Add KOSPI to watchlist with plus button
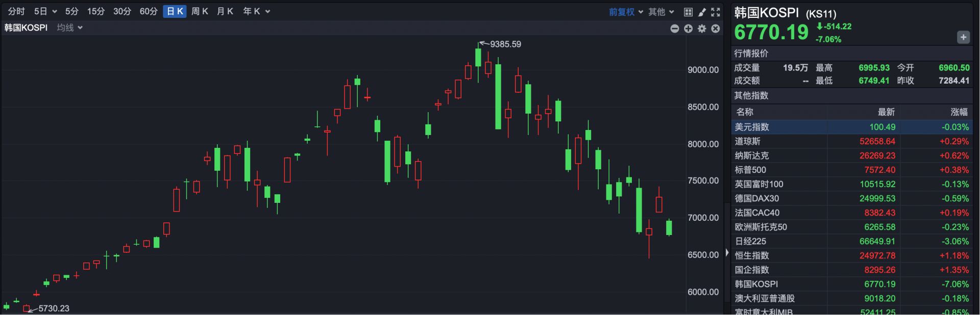The height and width of the screenshot is (315, 980). [x=963, y=37]
